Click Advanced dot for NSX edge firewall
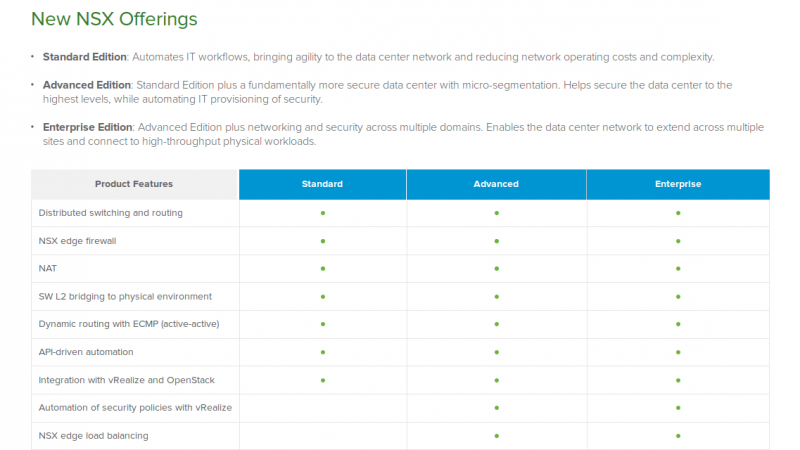The image size is (800, 450). (x=496, y=241)
